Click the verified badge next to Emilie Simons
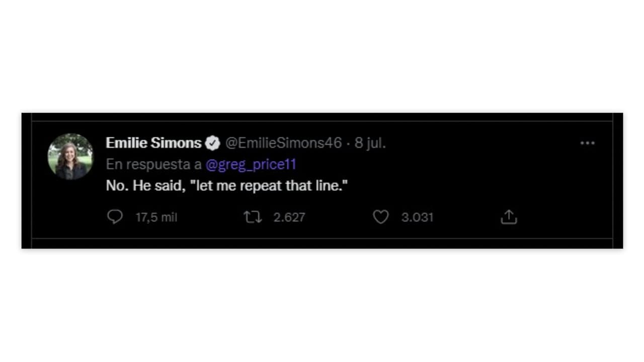 pyautogui.click(x=213, y=143)
